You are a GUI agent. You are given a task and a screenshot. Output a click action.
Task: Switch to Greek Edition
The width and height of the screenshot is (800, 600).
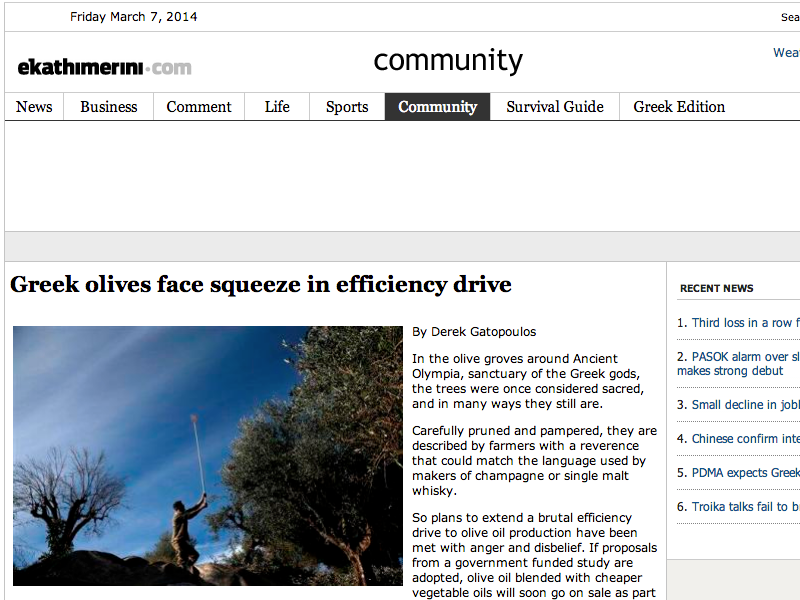pyautogui.click(x=679, y=107)
